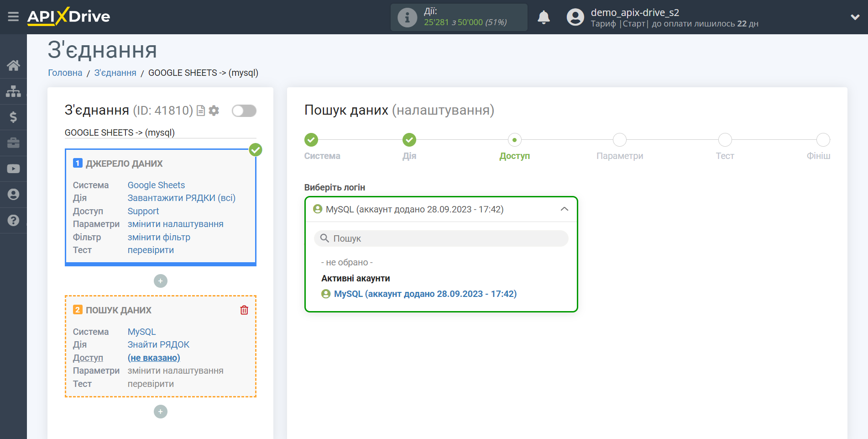868x439 pixels.
Task: Click the ApiX-Drive logo
Action: pos(68,16)
